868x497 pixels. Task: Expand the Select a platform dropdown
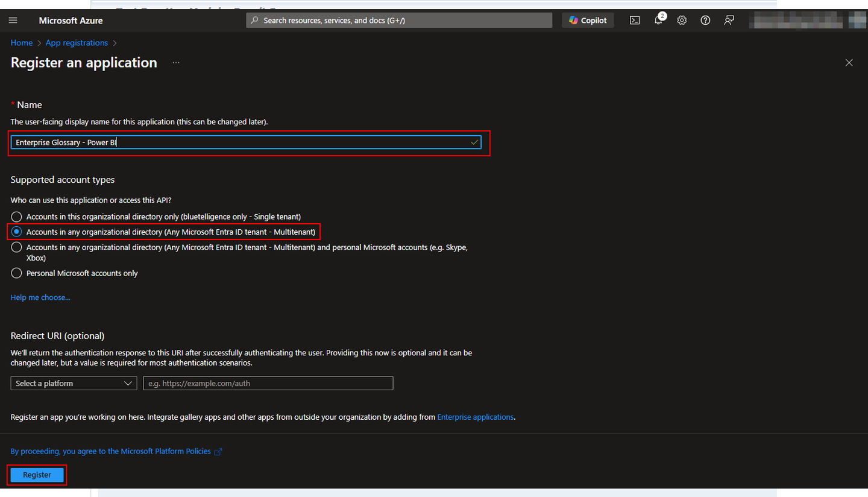coord(74,384)
